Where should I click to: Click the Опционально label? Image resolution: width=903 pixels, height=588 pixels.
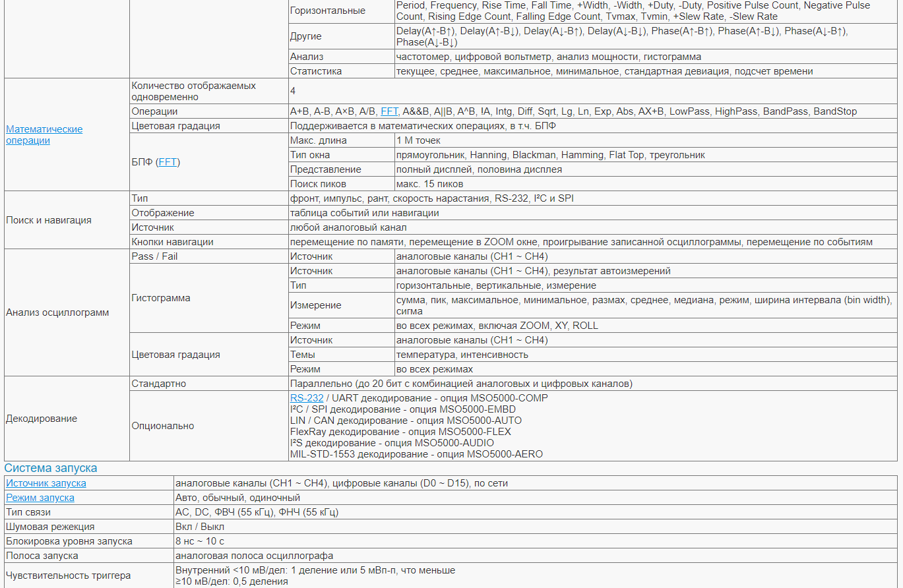162,426
